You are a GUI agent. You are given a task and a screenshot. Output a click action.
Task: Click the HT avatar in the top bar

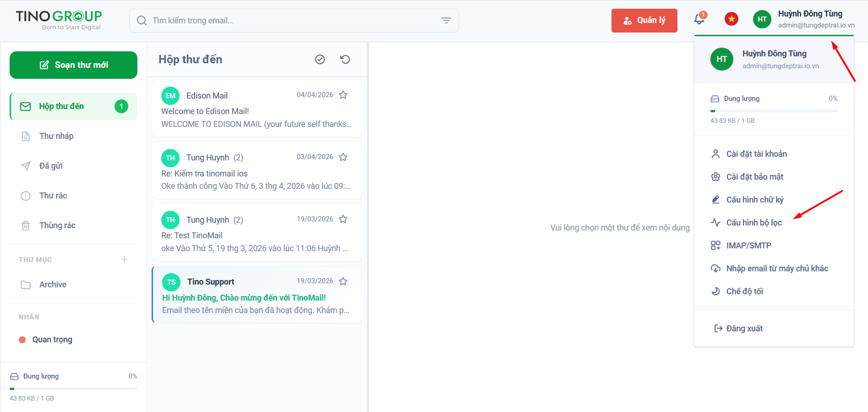click(x=762, y=19)
